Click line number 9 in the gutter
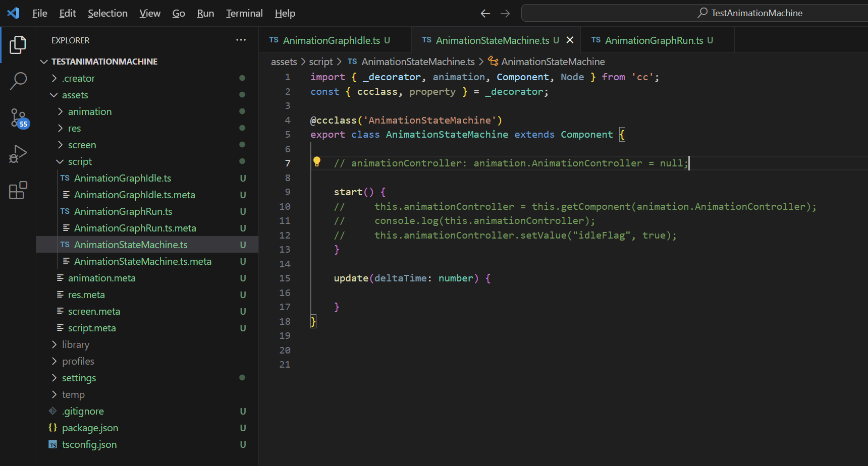This screenshot has height=466, width=868. (288, 192)
